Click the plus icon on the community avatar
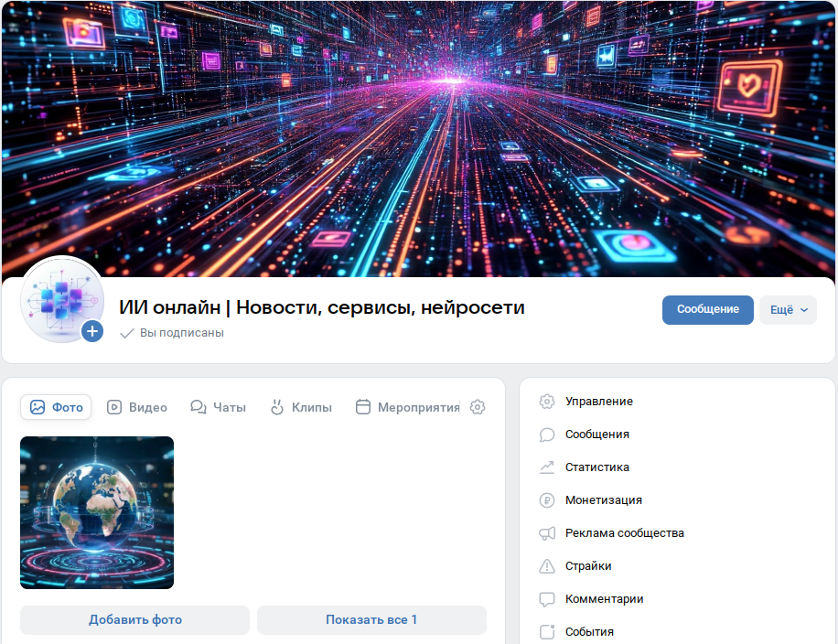This screenshot has height=644, width=838. click(x=92, y=331)
